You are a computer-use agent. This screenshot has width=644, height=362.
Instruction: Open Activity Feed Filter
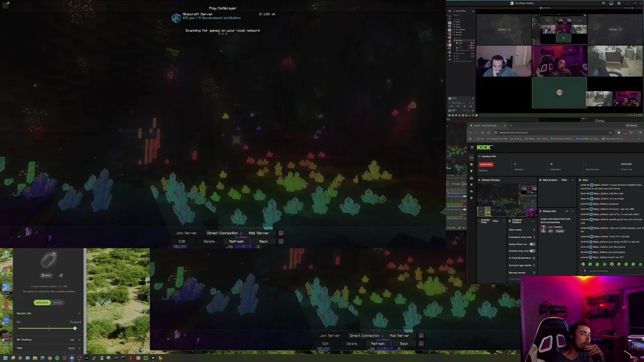pyautogui.click(x=495, y=221)
